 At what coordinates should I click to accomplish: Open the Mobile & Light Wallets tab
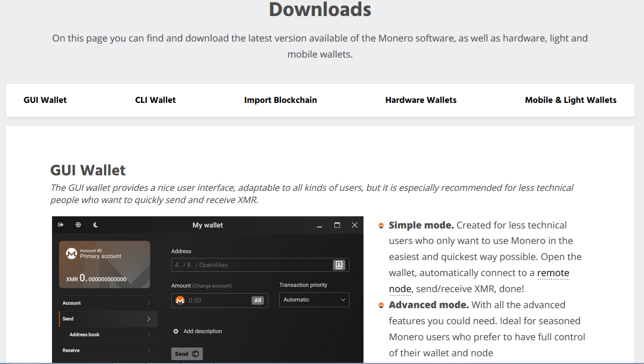click(570, 100)
